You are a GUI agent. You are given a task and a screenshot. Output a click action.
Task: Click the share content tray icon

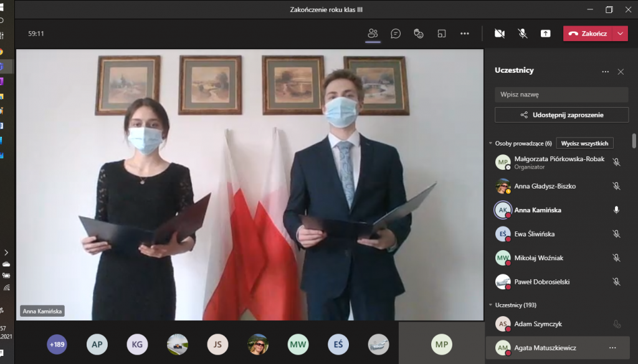click(546, 34)
